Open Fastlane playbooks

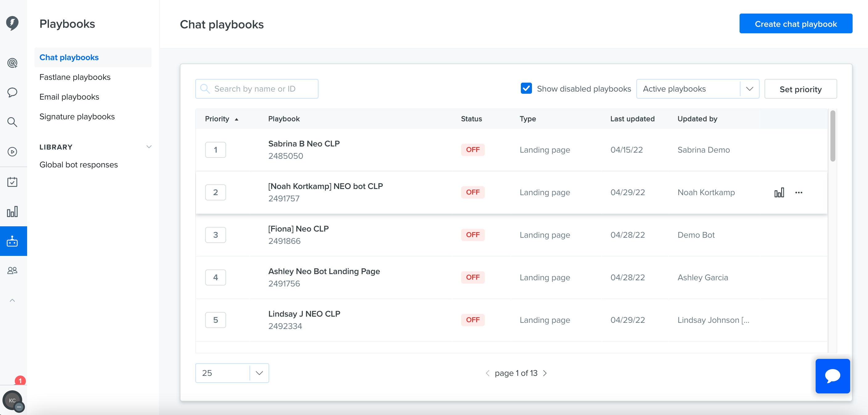point(75,77)
